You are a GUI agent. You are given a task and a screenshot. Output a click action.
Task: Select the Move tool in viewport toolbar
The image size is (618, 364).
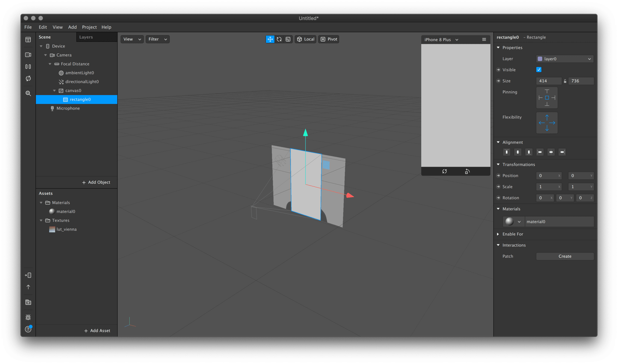click(270, 39)
